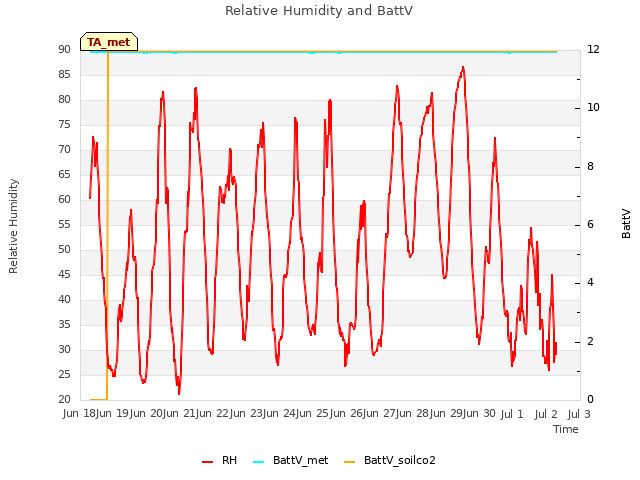The width and height of the screenshot is (640, 480).
Task: Click the 10 value on BattV axis
Action: tap(593, 108)
